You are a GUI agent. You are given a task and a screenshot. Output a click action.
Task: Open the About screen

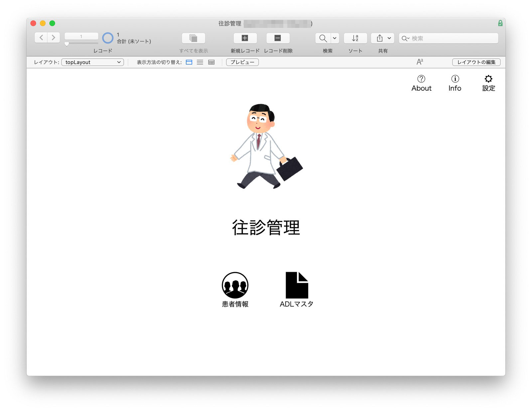coord(421,82)
